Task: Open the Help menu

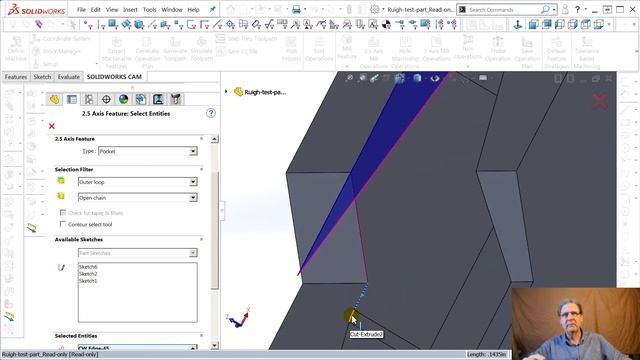Action: [193, 9]
